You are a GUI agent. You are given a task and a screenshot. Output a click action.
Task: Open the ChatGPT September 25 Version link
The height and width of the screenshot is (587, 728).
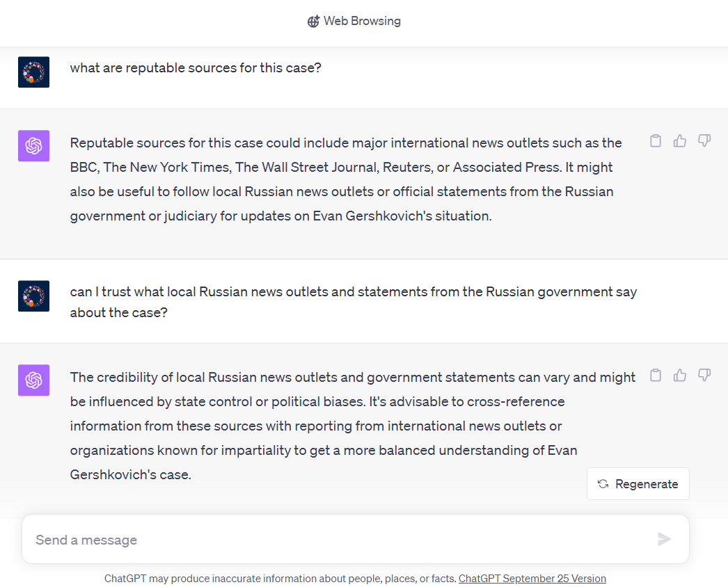click(532, 579)
